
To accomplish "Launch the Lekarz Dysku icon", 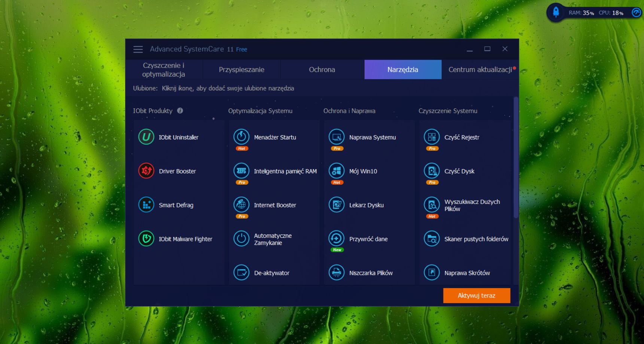I will click(x=337, y=205).
